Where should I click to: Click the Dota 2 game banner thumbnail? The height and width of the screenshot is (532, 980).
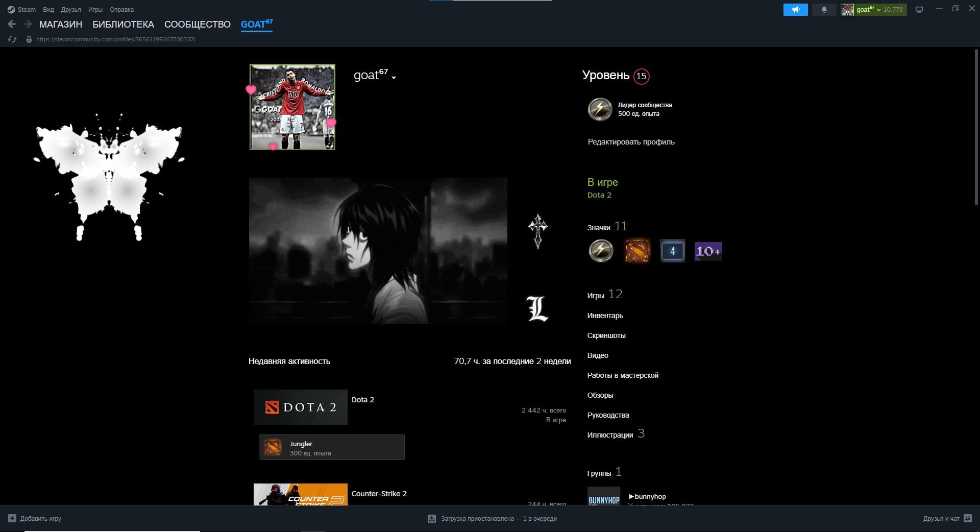coord(301,407)
